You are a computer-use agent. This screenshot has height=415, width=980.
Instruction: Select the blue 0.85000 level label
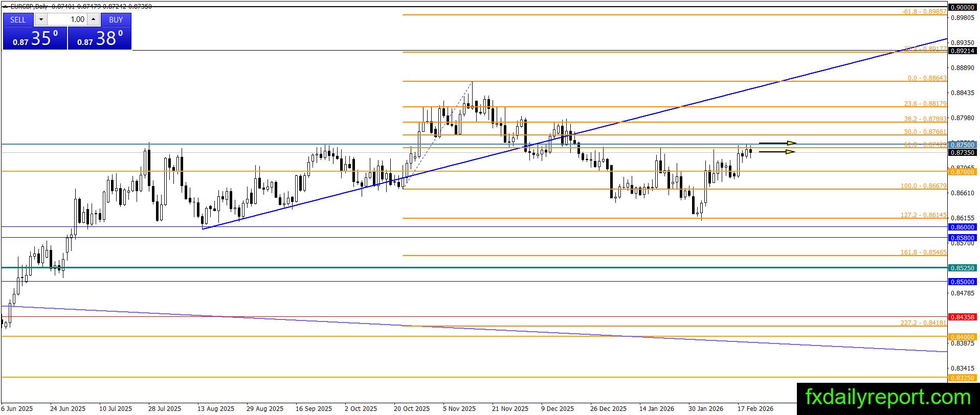point(962,282)
